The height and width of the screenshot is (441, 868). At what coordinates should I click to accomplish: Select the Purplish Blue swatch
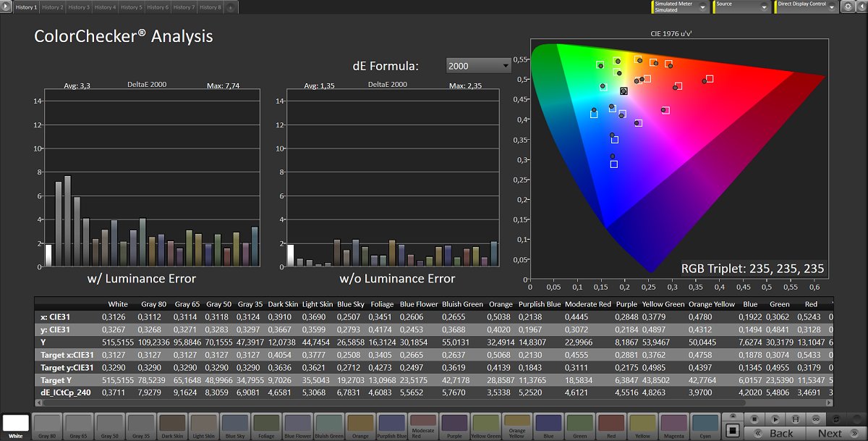point(391,426)
